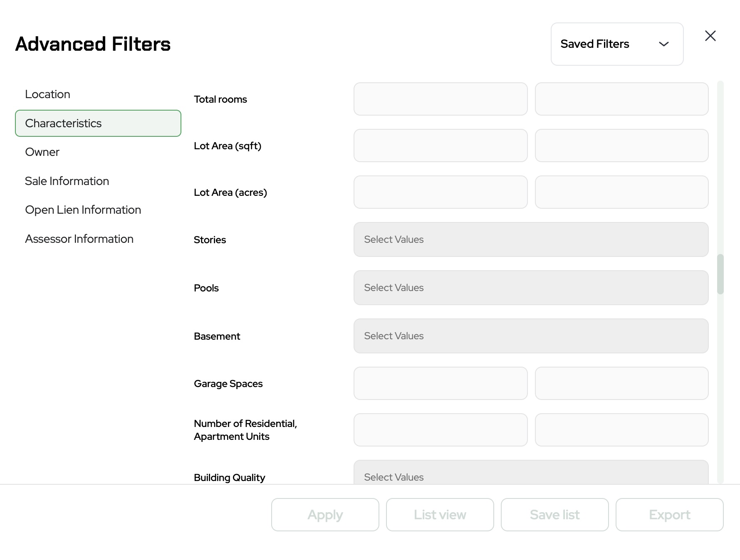Image resolution: width=740 pixels, height=560 pixels.
Task: Expand the Building Quality dropdown
Action: click(x=531, y=473)
